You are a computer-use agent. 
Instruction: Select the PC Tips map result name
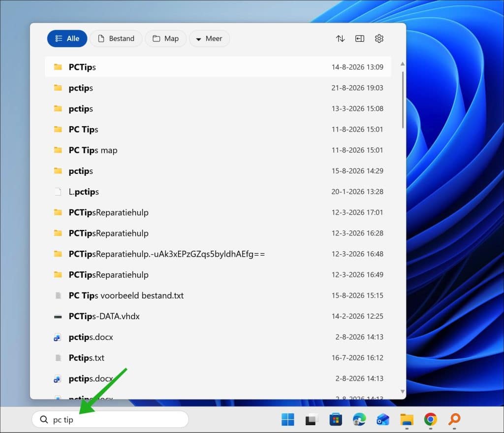point(93,150)
